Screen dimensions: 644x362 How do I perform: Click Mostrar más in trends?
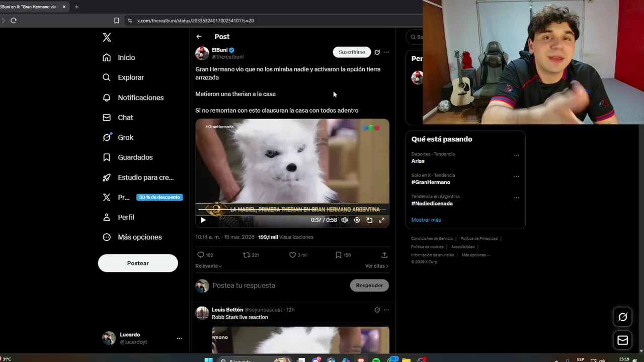tap(426, 220)
